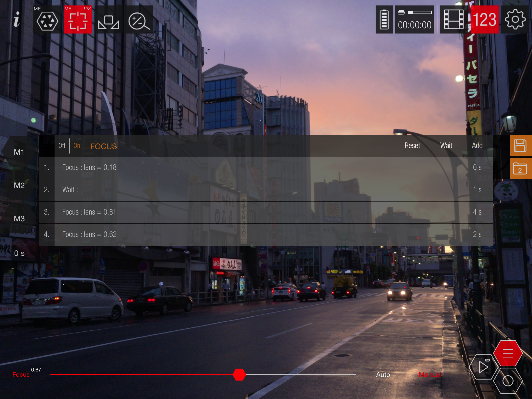Click the red Focus slider handle

(239, 375)
